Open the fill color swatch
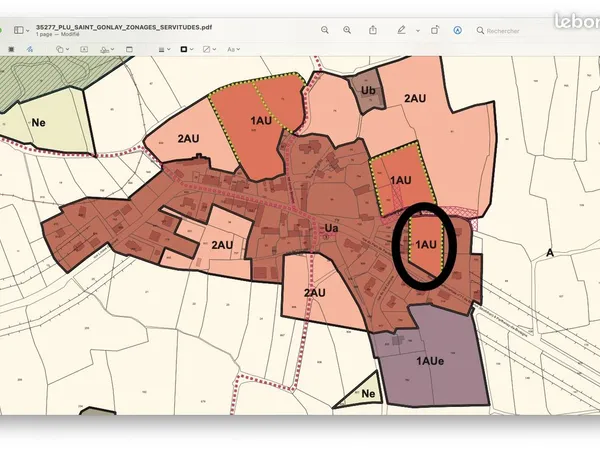 (207, 49)
